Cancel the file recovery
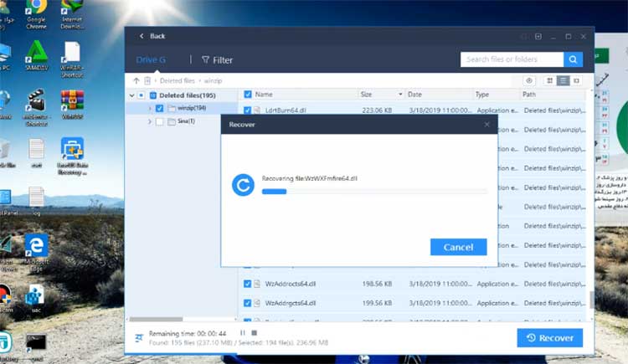Viewport: 628px width, 364px height. pyautogui.click(x=458, y=247)
